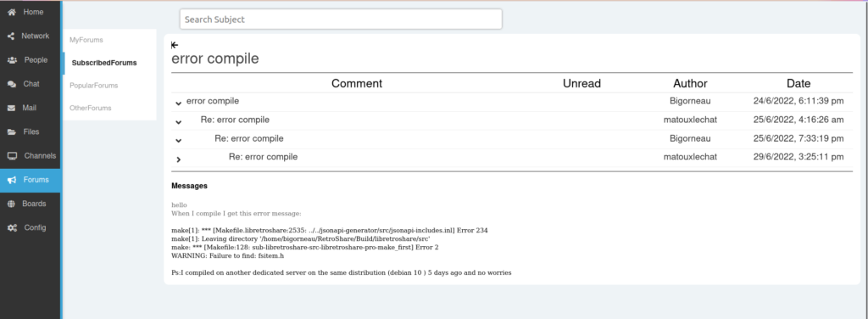Click date 24/6/2022, 6:11:39 pm
Viewport: 868px width, 319px height.
tap(798, 101)
